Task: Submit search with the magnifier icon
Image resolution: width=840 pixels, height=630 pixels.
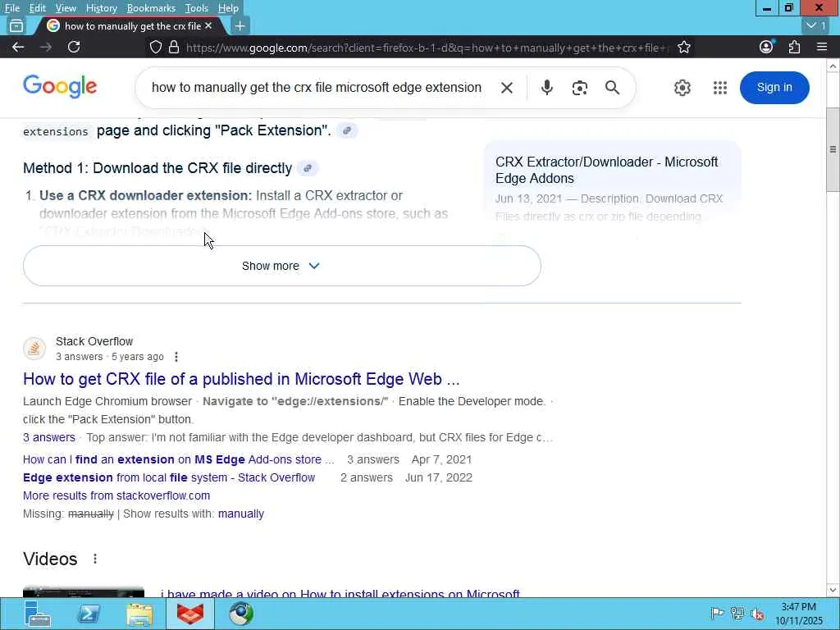Action: click(612, 87)
